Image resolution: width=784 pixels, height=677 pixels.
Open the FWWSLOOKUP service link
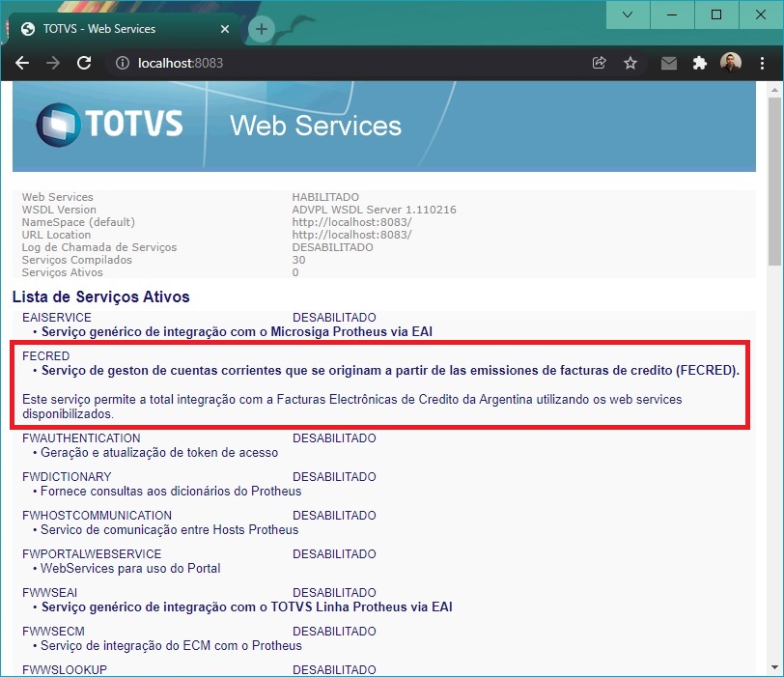[x=65, y=669]
